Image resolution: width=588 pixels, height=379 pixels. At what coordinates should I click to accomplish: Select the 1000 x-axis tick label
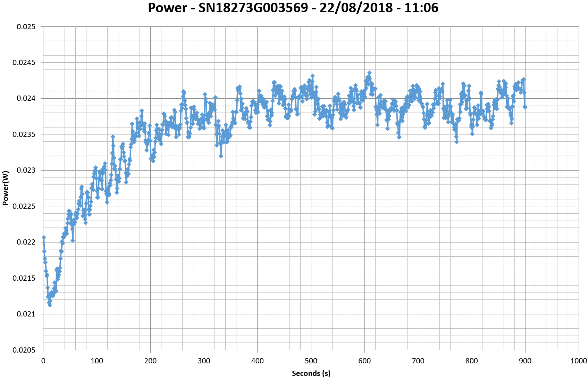tap(579, 361)
